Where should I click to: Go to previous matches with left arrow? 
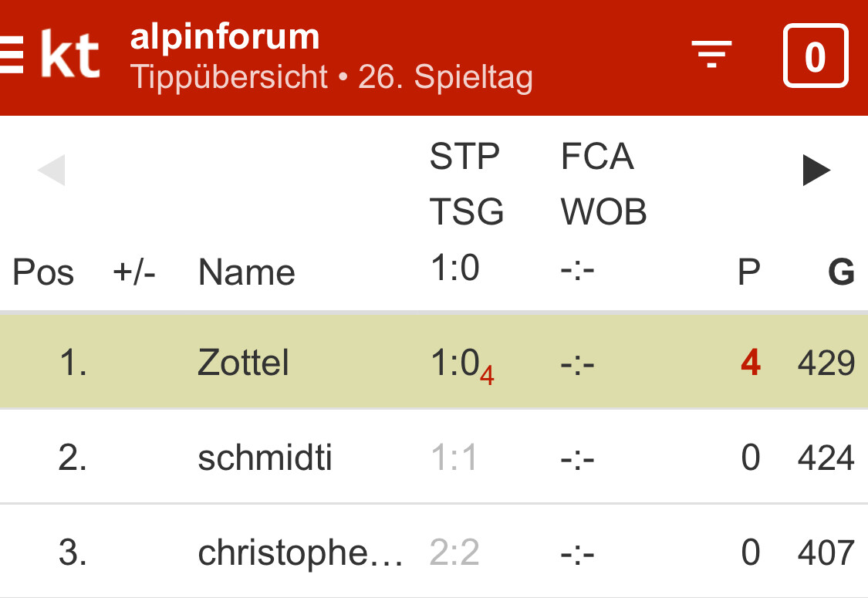point(52,171)
